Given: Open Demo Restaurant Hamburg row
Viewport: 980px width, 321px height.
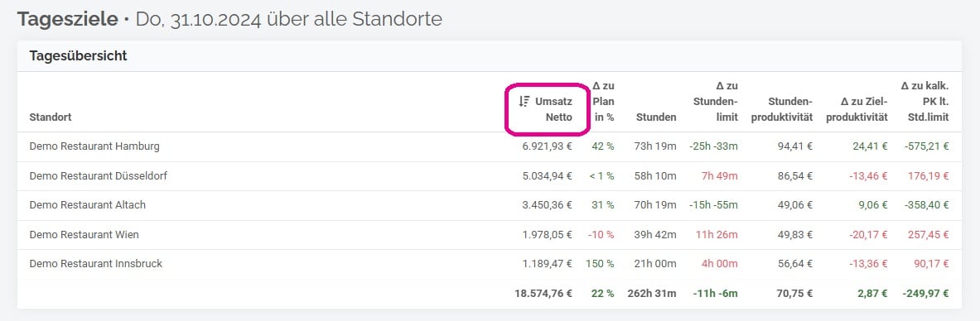Looking at the screenshot, I should tap(490, 146).
